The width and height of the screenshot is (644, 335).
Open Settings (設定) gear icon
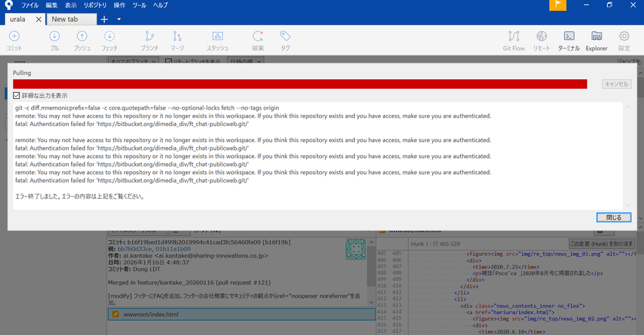(624, 36)
